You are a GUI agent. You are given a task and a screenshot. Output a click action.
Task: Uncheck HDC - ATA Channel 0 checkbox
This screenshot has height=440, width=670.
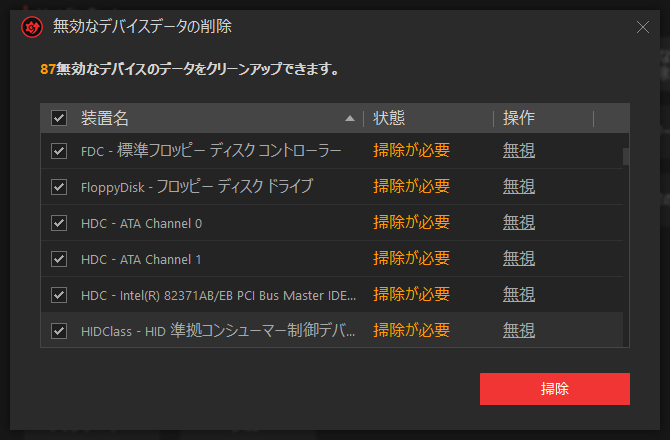click(59, 223)
